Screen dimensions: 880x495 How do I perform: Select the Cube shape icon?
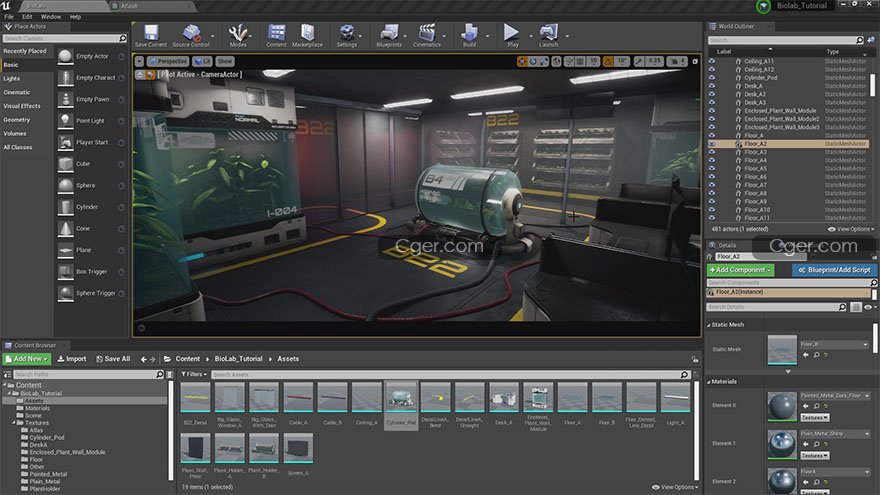(x=66, y=164)
